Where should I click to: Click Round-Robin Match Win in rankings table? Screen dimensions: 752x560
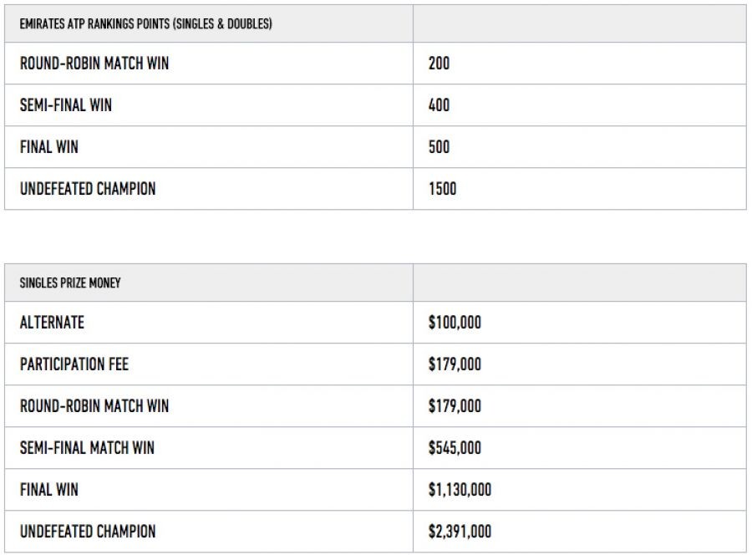point(94,64)
